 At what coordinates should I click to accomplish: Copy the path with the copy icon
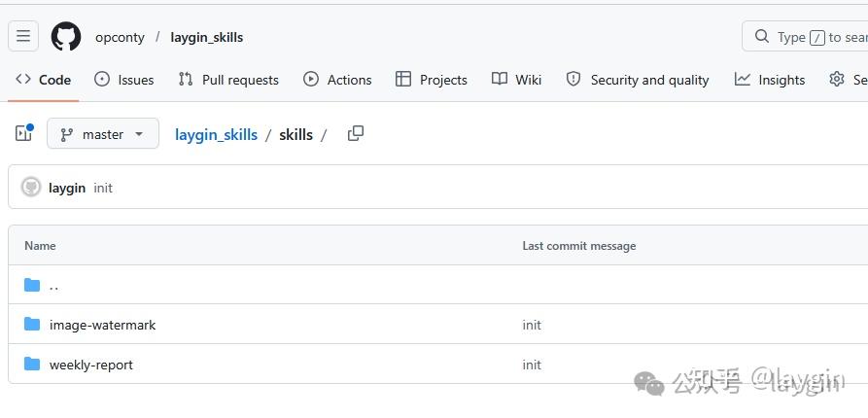click(x=356, y=133)
